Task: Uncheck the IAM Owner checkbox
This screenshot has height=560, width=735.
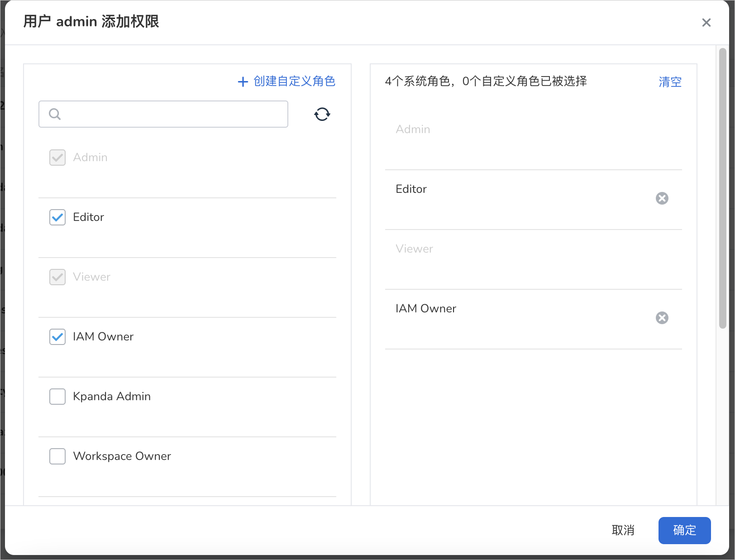Action: 57,337
